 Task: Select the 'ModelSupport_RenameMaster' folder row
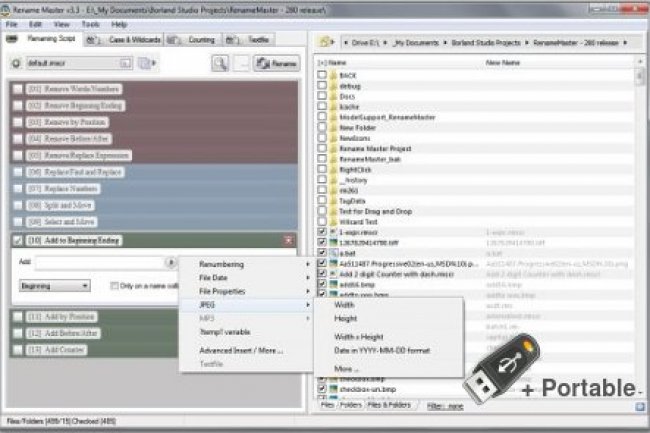tap(475, 117)
